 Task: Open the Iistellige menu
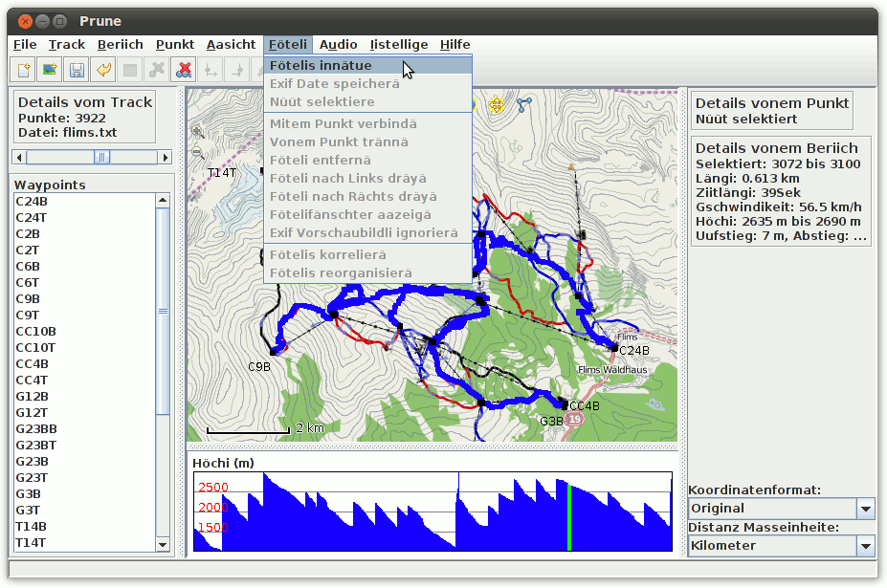point(399,44)
